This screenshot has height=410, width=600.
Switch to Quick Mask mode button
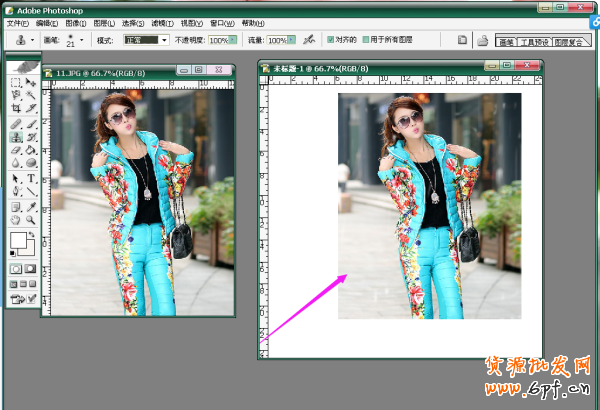(x=31, y=268)
